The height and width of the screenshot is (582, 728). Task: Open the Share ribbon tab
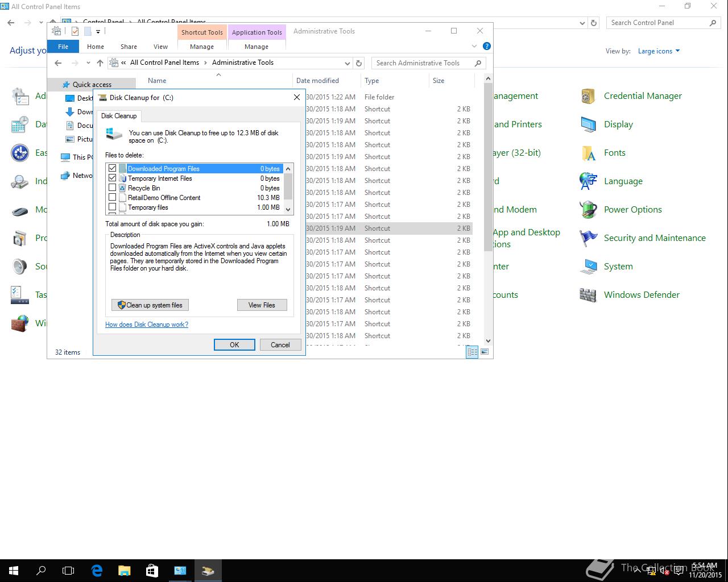click(x=129, y=47)
